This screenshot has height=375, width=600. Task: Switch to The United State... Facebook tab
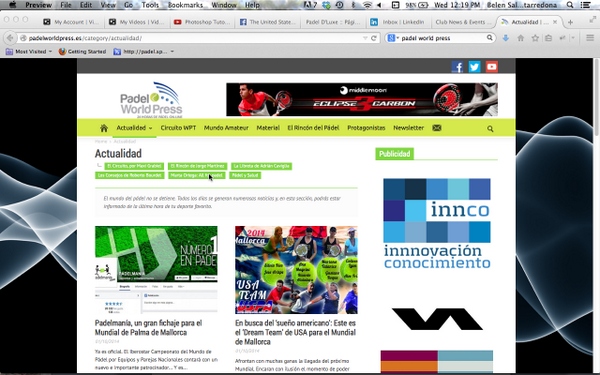pyautogui.click(x=267, y=22)
